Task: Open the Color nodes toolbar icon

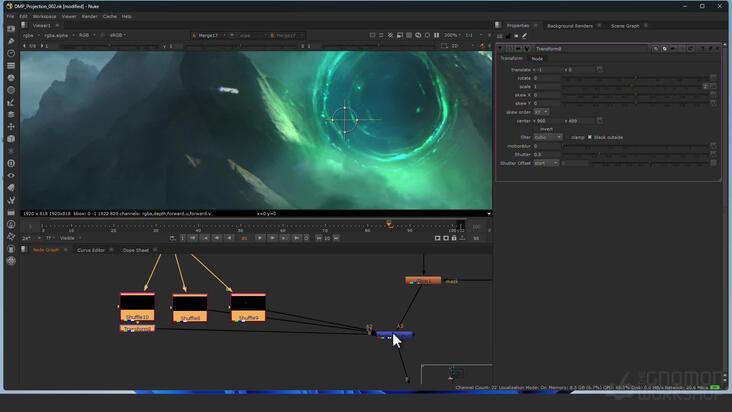Action: (x=11, y=78)
